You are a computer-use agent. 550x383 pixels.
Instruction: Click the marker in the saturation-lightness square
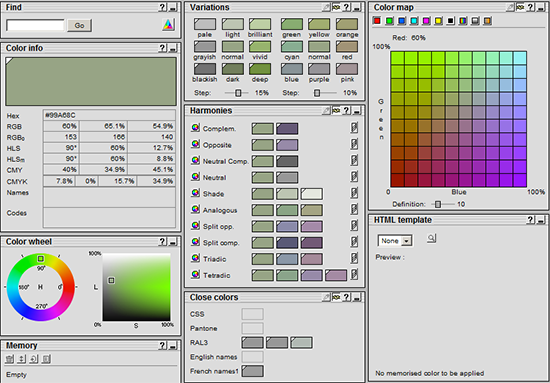[x=111, y=280]
